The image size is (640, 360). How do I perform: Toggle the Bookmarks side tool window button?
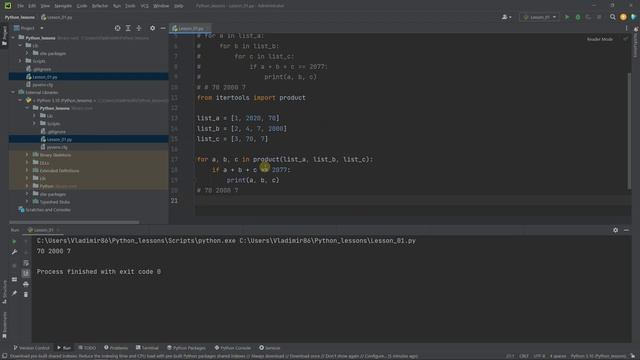click(x=4, y=325)
